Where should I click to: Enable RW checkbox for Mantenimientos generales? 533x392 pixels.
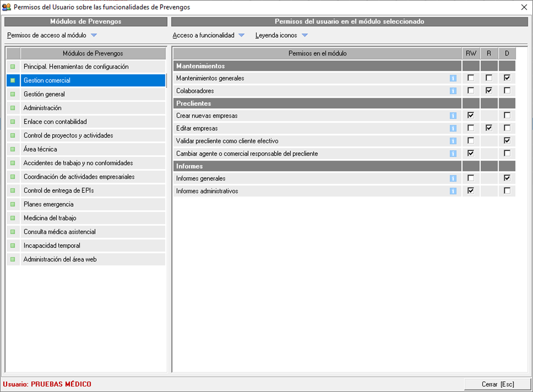pos(471,78)
